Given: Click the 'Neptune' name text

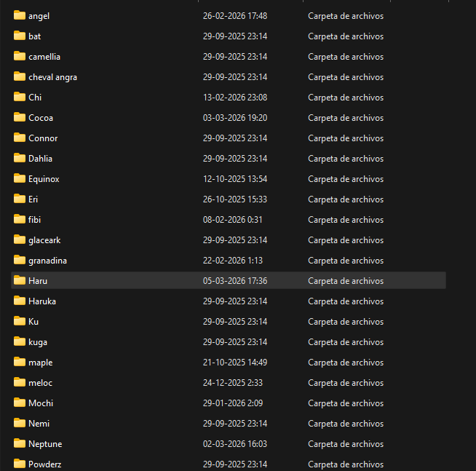Looking at the screenshot, I should [45, 444].
